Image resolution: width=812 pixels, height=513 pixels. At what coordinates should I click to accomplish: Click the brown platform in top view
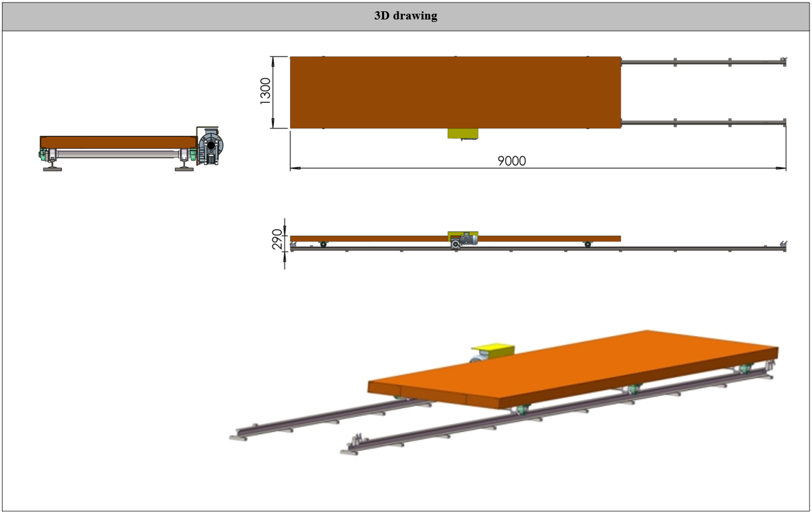[455, 92]
